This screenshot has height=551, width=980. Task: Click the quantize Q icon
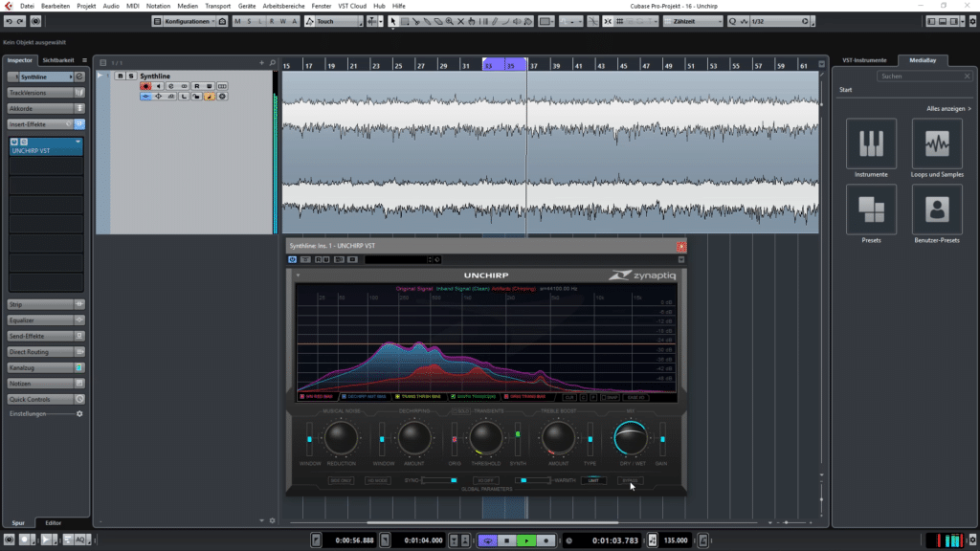pyautogui.click(x=732, y=21)
